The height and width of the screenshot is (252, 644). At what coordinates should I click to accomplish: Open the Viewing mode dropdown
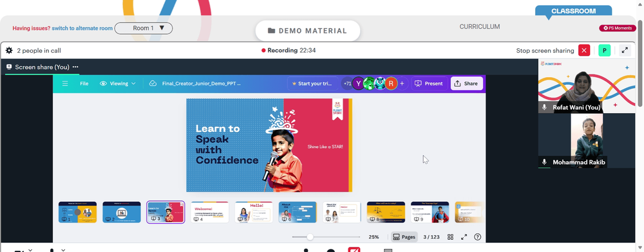(x=118, y=84)
